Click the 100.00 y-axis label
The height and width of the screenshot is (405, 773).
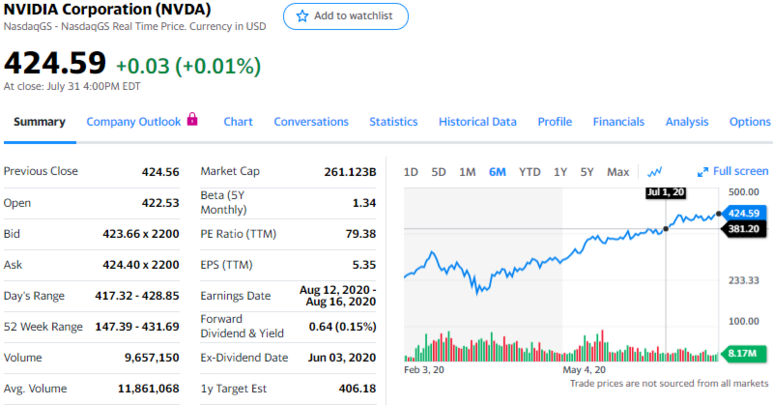pyautogui.click(x=744, y=321)
